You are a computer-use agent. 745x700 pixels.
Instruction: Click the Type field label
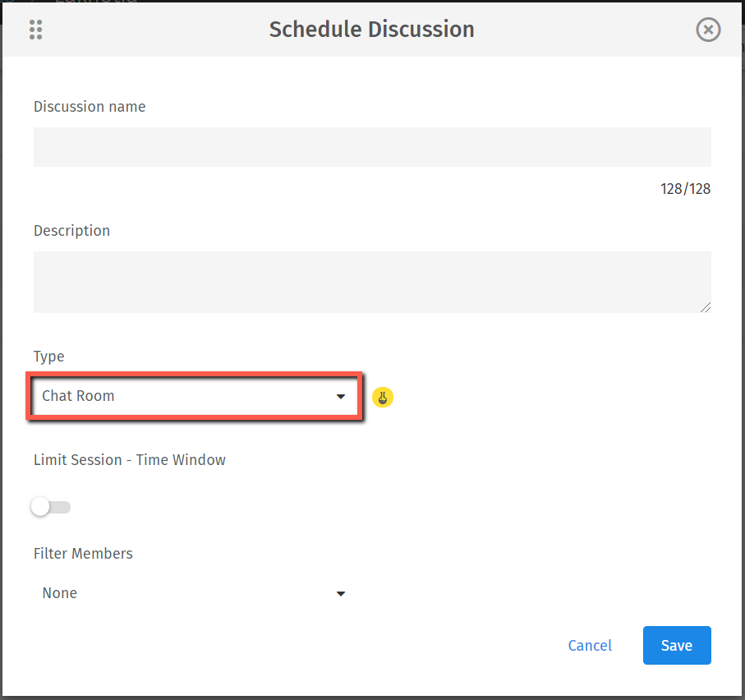pyautogui.click(x=48, y=357)
